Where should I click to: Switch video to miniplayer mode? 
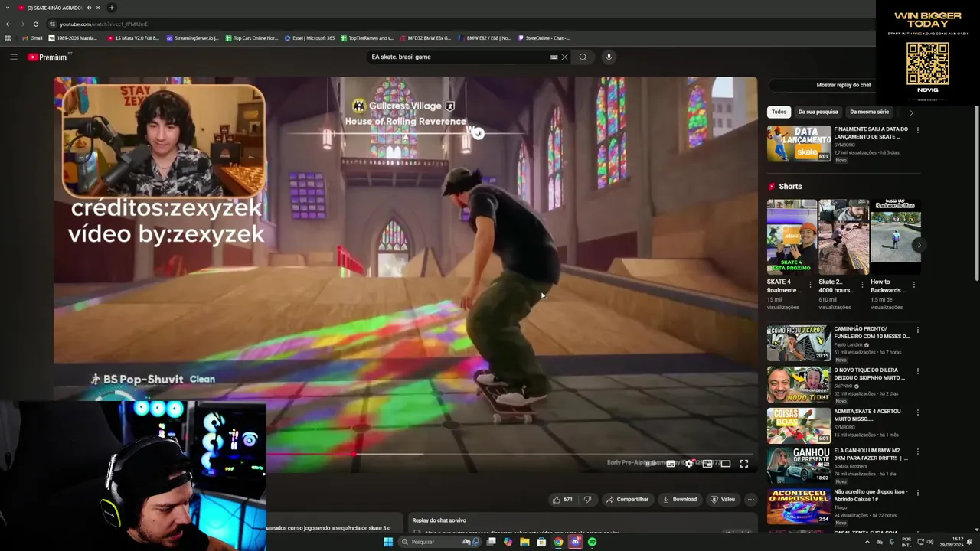(707, 464)
